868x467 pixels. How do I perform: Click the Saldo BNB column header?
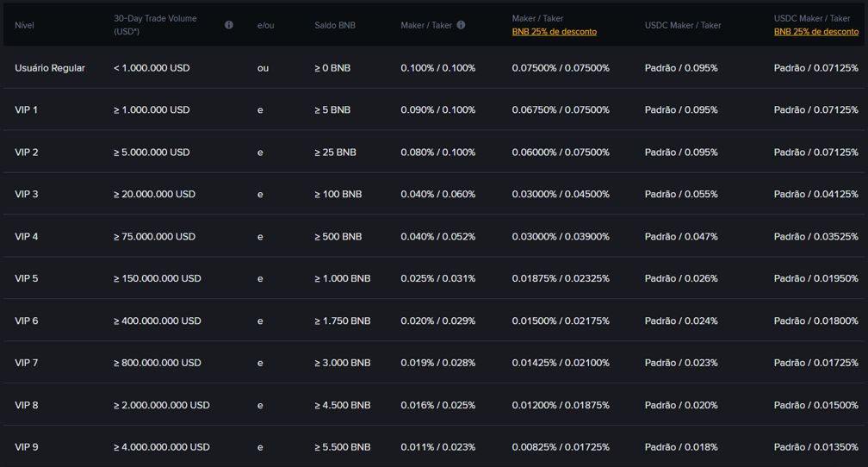[335, 25]
